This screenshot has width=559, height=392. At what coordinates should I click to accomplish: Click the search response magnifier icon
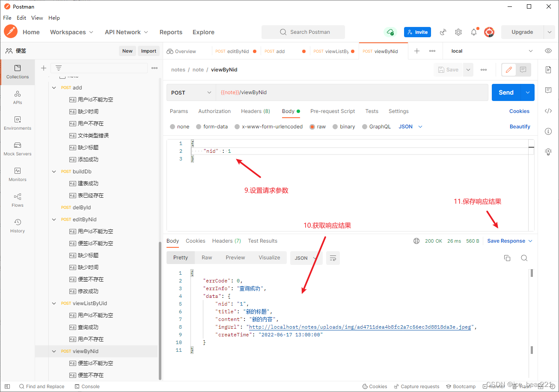524,258
